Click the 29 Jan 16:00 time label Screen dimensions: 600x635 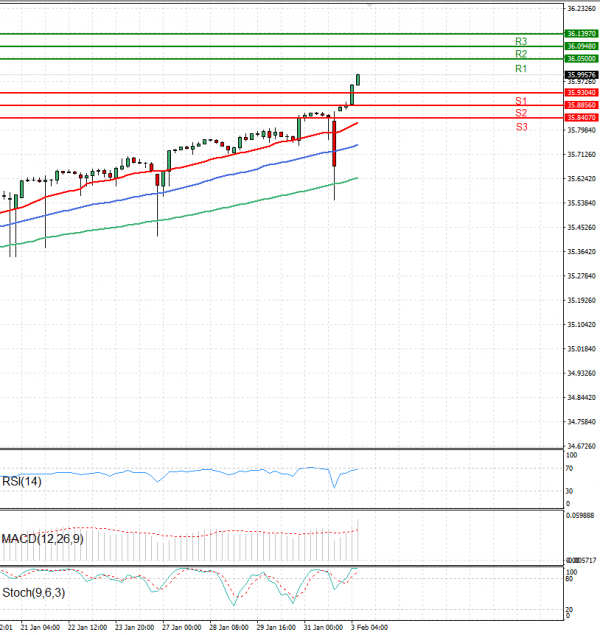[276, 627]
